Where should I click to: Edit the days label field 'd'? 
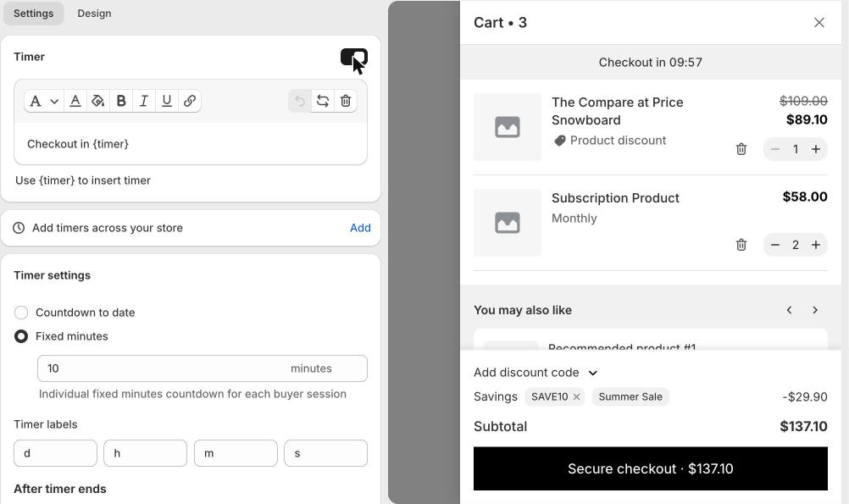pos(55,453)
